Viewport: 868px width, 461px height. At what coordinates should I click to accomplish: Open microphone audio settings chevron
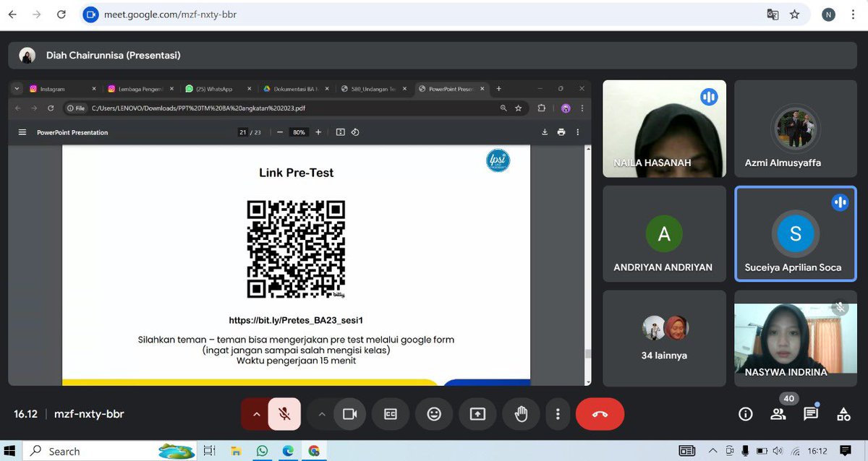(x=256, y=414)
